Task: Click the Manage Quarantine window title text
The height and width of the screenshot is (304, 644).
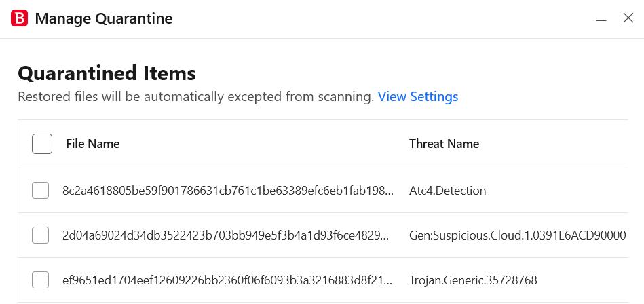Action: [x=104, y=18]
